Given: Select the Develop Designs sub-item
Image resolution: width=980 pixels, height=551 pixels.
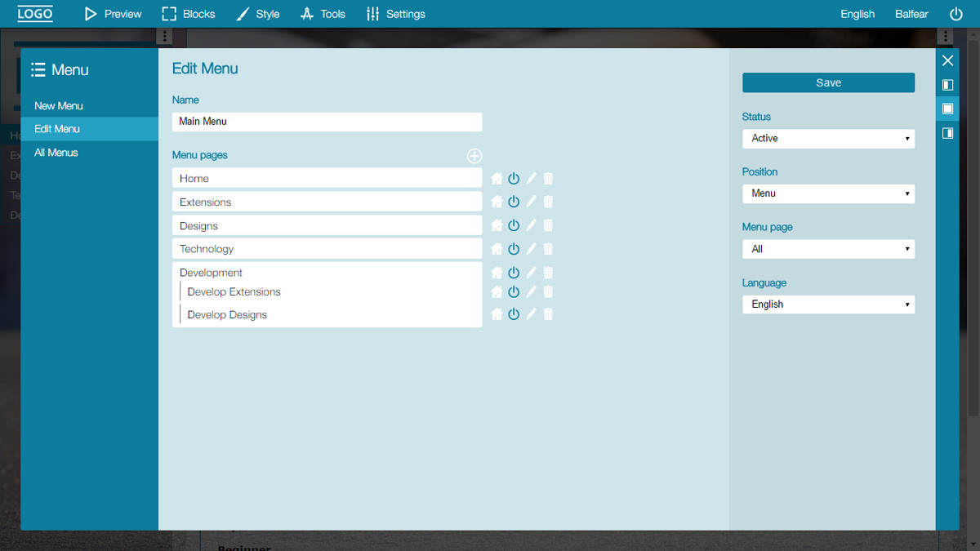Looking at the screenshot, I should click(x=331, y=314).
